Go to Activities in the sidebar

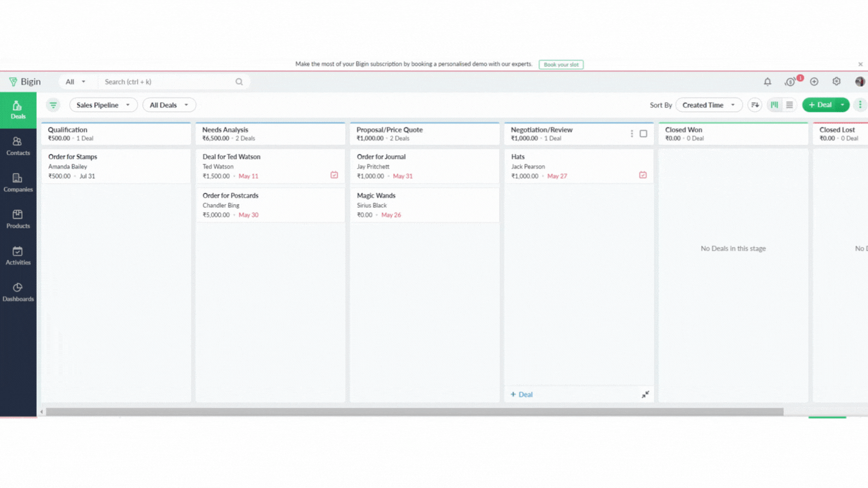18,255
